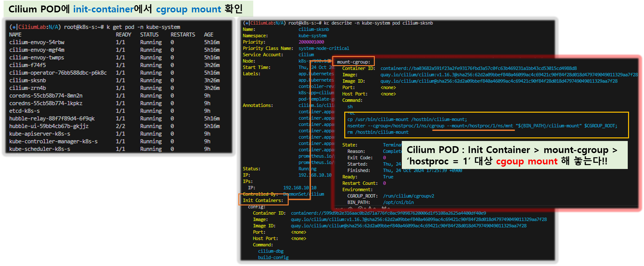The image size is (644, 266).
Task: Click the READY column header
Action: point(124,35)
